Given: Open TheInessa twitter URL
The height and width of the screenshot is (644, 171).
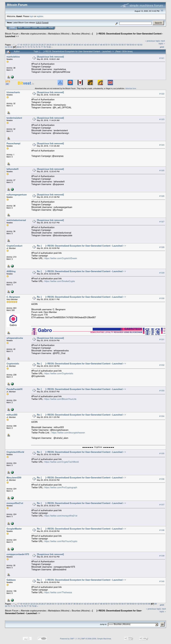Looking at the screenshot, I should pos(58,592).
